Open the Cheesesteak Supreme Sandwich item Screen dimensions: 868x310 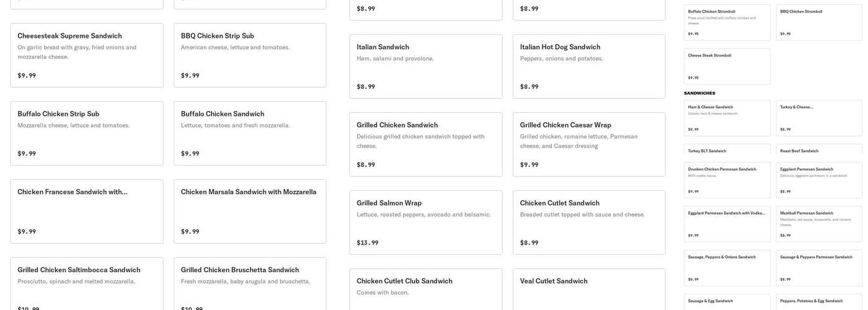pyautogui.click(x=87, y=55)
